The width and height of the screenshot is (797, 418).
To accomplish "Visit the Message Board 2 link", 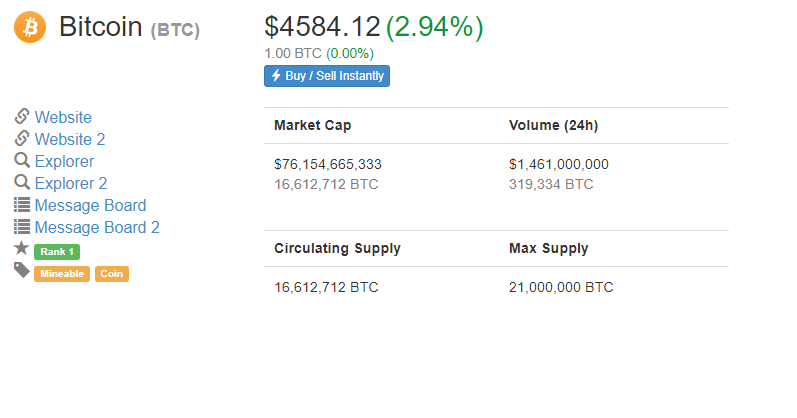I will [97, 227].
